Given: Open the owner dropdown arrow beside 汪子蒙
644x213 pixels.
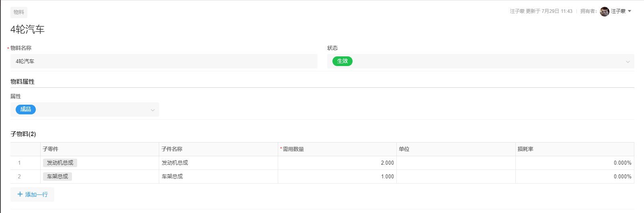Looking at the screenshot, I should point(630,11).
